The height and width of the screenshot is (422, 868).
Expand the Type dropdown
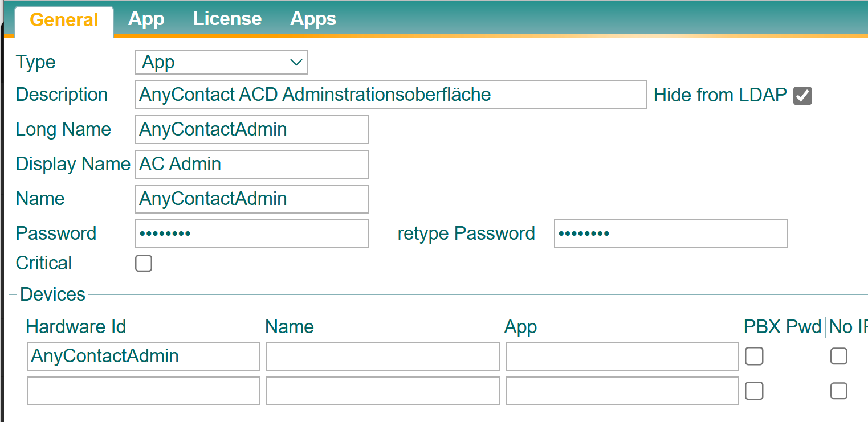click(221, 62)
